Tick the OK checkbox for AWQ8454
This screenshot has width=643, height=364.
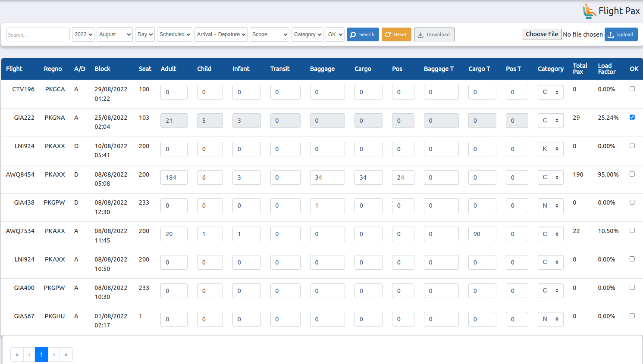point(632,174)
